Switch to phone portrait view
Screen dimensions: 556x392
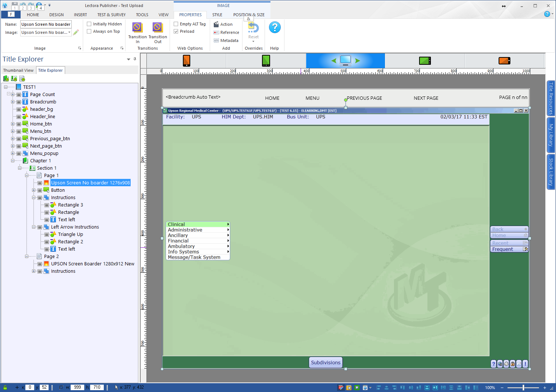coord(187,60)
